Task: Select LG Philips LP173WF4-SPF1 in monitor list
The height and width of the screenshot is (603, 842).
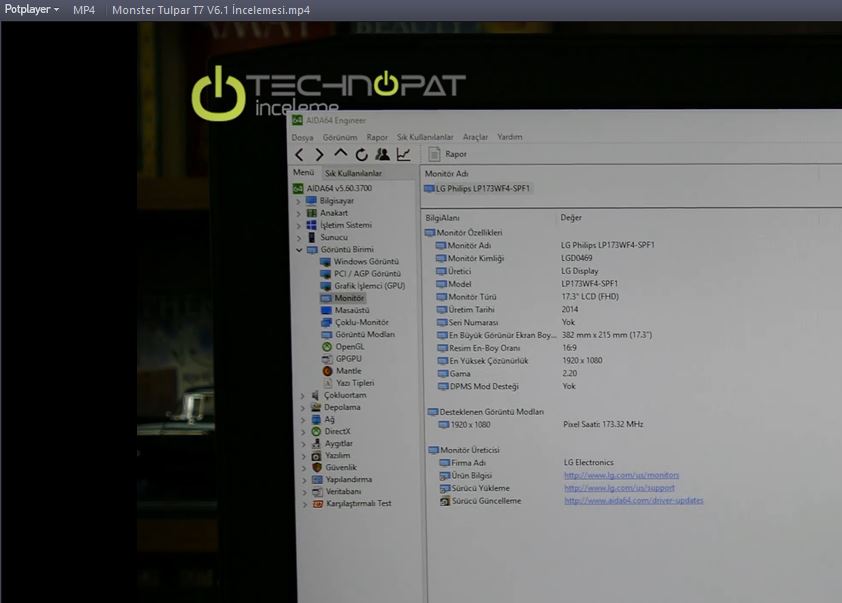Action: pyautogui.click(x=477, y=188)
